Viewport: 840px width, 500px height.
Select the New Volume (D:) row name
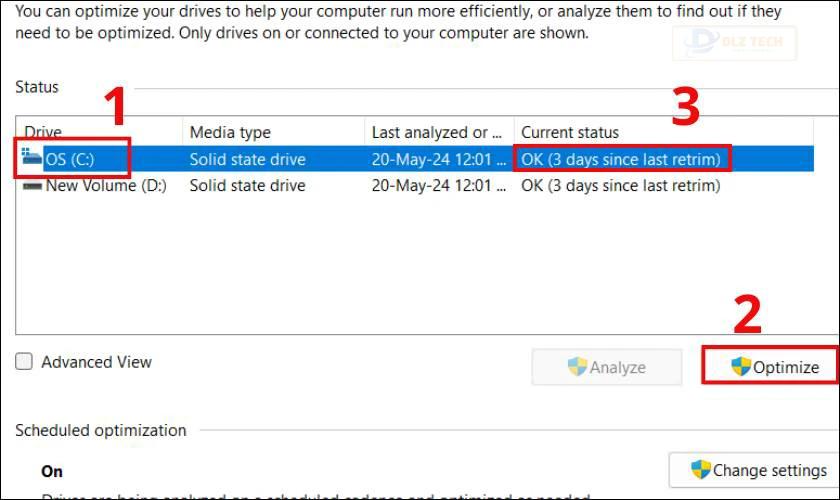coord(106,185)
